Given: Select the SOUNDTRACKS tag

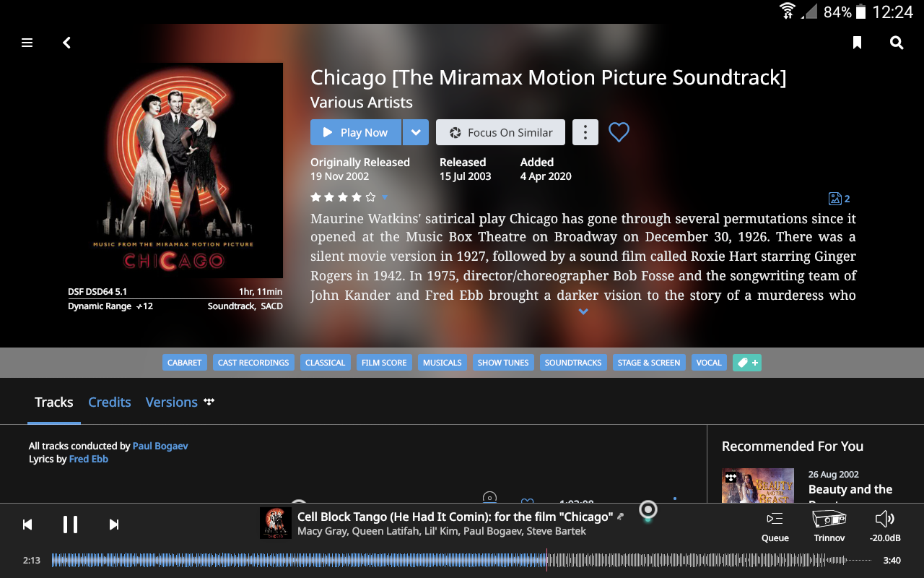Looking at the screenshot, I should click(x=573, y=363).
